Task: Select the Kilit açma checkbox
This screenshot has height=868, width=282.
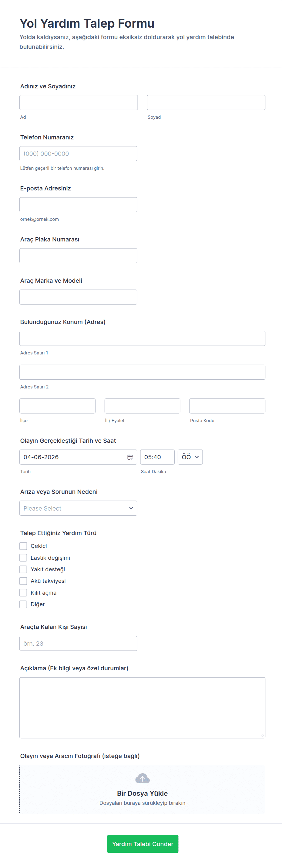Action: click(x=23, y=593)
